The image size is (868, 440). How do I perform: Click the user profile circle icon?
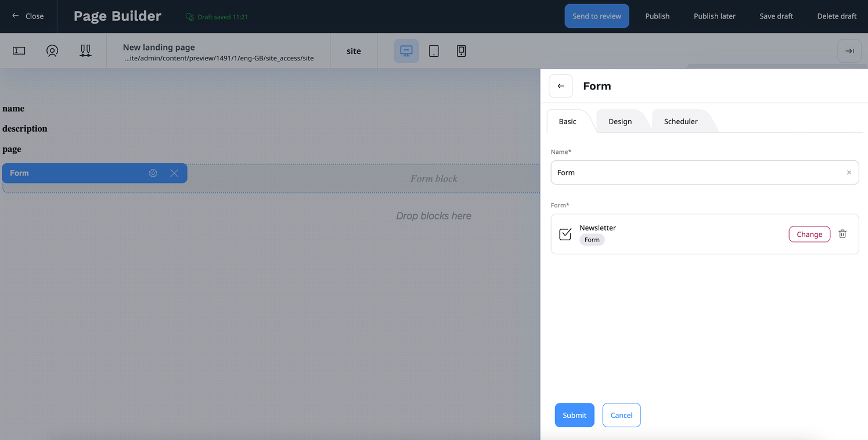click(x=52, y=51)
